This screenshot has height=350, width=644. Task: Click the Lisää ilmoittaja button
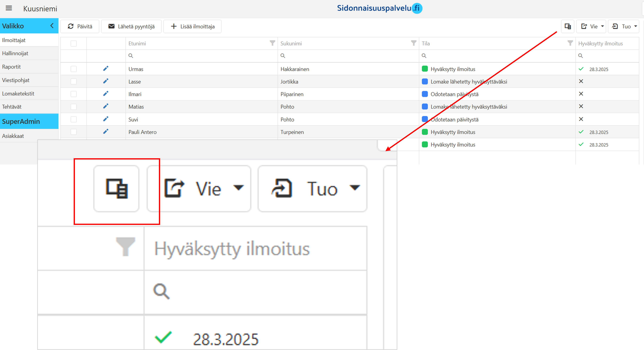click(192, 26)
